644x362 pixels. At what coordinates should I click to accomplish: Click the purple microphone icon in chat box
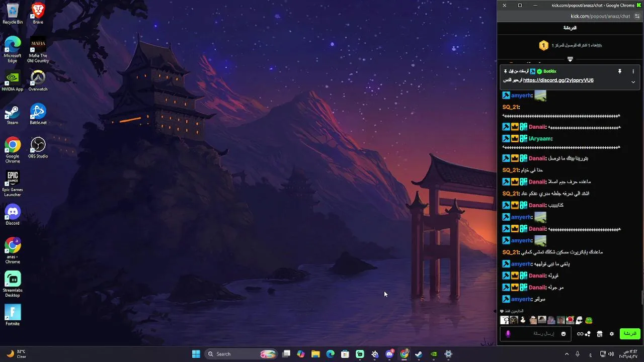tap(508, 334)
